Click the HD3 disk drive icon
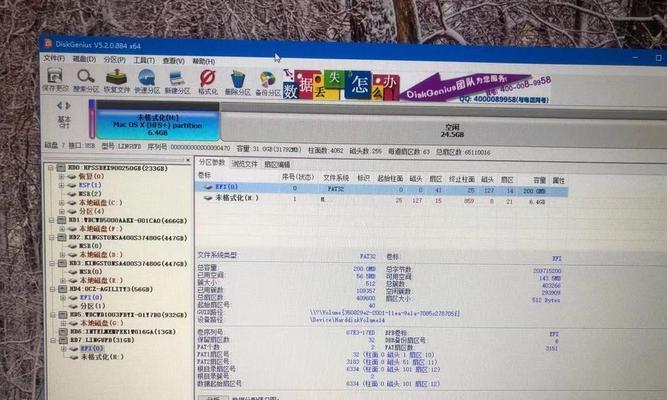667x400 pixels. point(63,263)
